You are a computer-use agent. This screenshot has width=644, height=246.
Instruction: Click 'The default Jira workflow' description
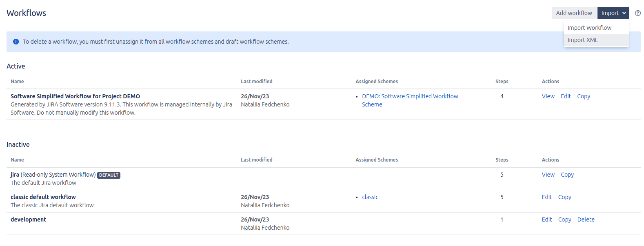[x=43, y=183]
